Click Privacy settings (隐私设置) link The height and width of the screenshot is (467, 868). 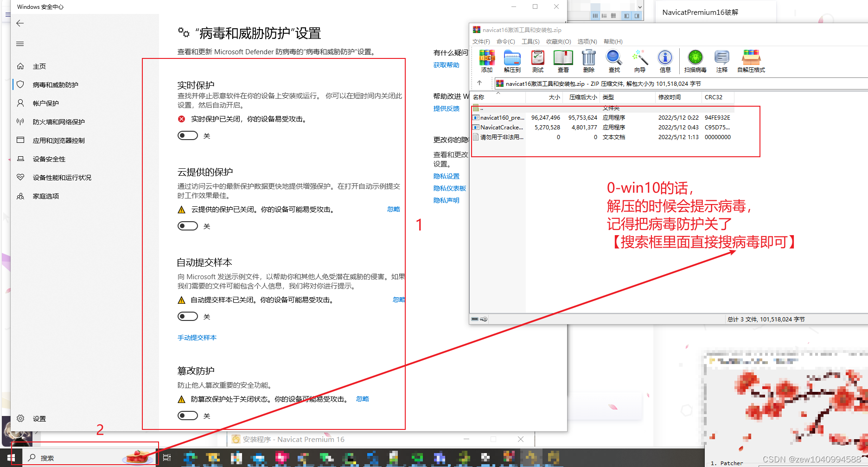coord(446,176)
